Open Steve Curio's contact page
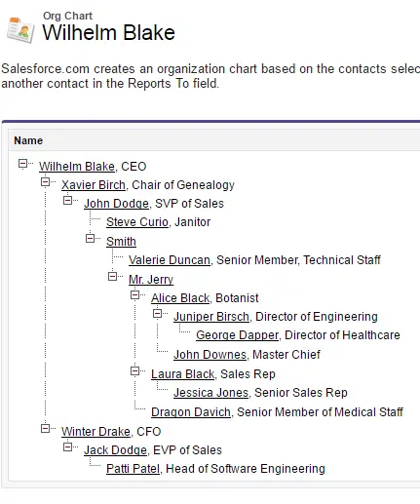Image resolution: width=420 pixels, height=504 pixels. click(137, 222)
